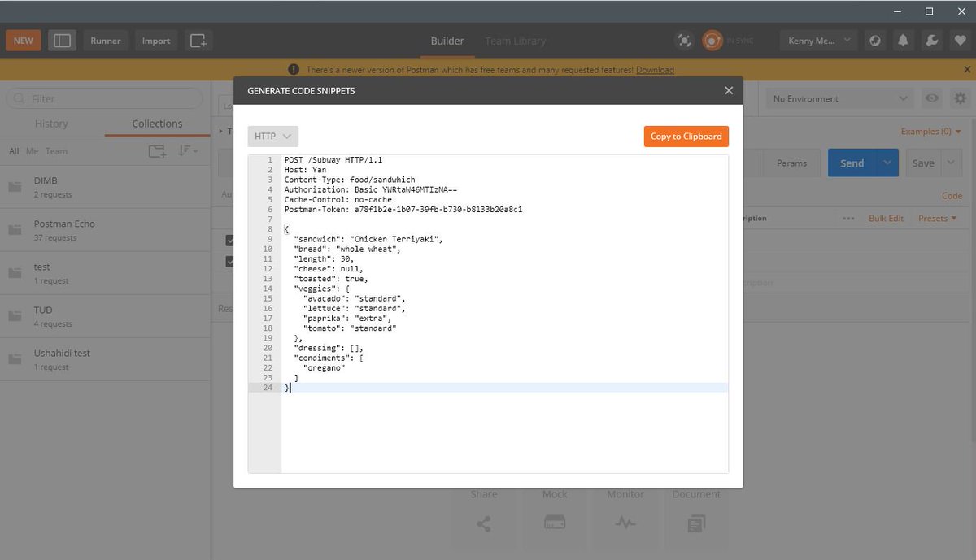
Task: Click the "paprika": "extra" line
Action: (x=347, y=318)
